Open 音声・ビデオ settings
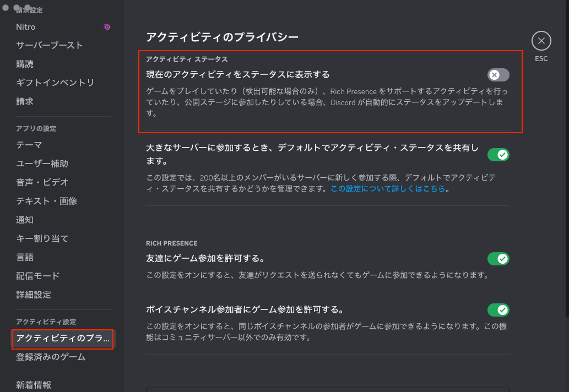Screen dimensions: 569x392 tap(42, 182)
